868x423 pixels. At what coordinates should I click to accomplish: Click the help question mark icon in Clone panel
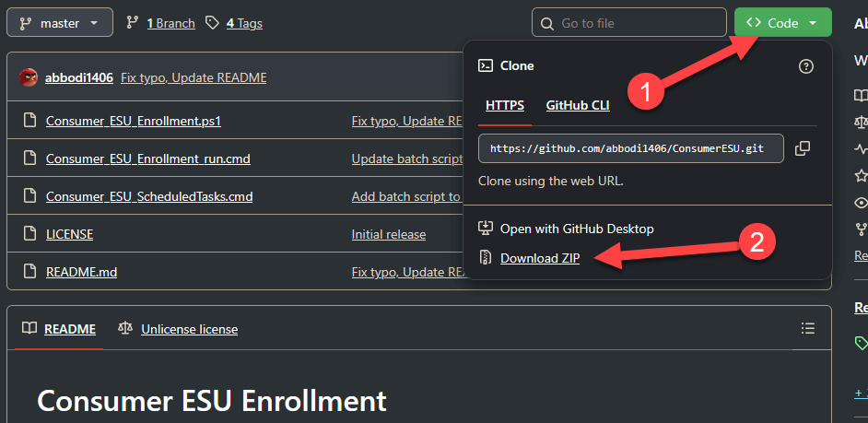coord(806,65)
